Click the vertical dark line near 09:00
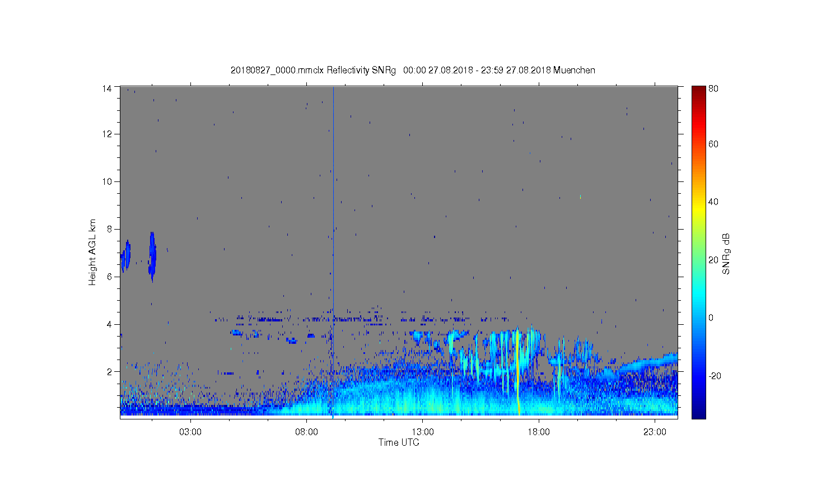This screenshot has width=840, height=504. (x=333, y=253)
